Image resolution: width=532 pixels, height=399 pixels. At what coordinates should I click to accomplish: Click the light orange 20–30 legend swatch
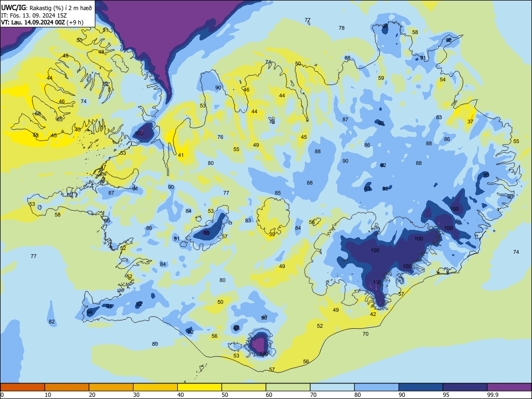(111, 387)
